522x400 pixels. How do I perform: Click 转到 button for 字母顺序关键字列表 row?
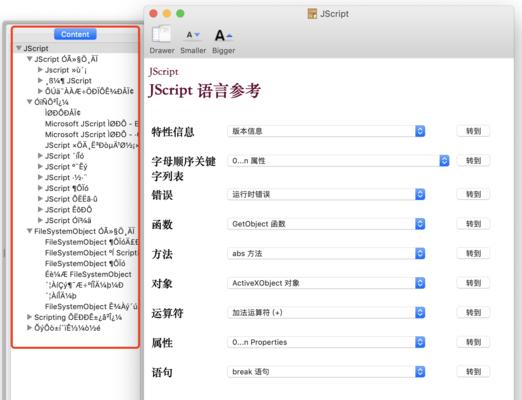coord(473,161)
